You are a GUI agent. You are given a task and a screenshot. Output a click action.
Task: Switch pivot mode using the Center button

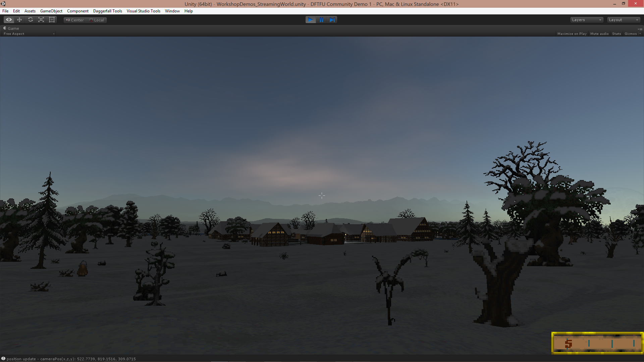tap(74, 20)
